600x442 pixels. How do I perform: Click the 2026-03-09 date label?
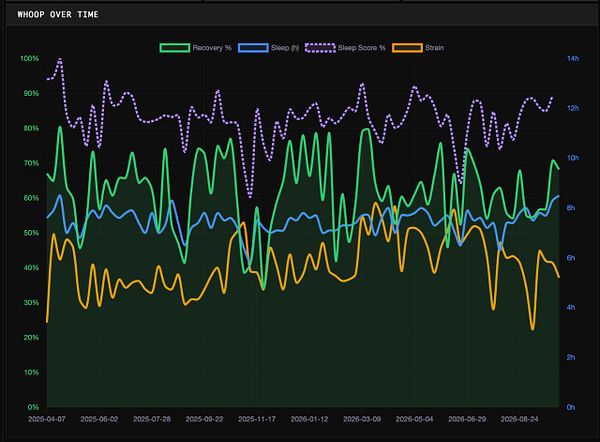pyautogui.click(x=362, y=419)
